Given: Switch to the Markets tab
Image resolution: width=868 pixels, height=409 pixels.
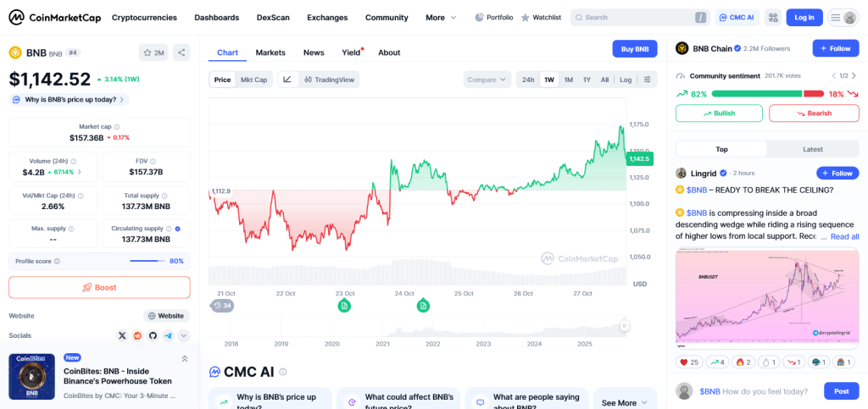Looking at the screenshot, I should pos(270,53).
